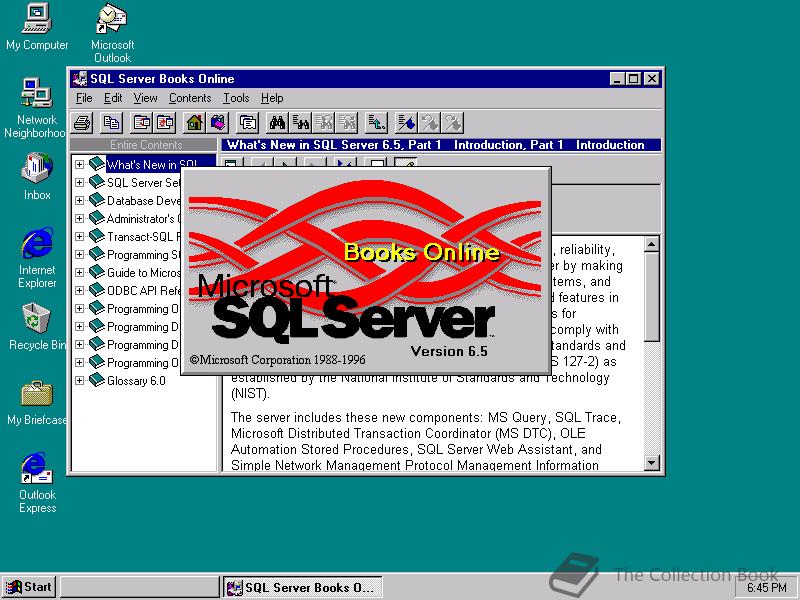The width and height of the screenshot is (800, 600).
Task: Open the View menu
Action: point(145,98)
